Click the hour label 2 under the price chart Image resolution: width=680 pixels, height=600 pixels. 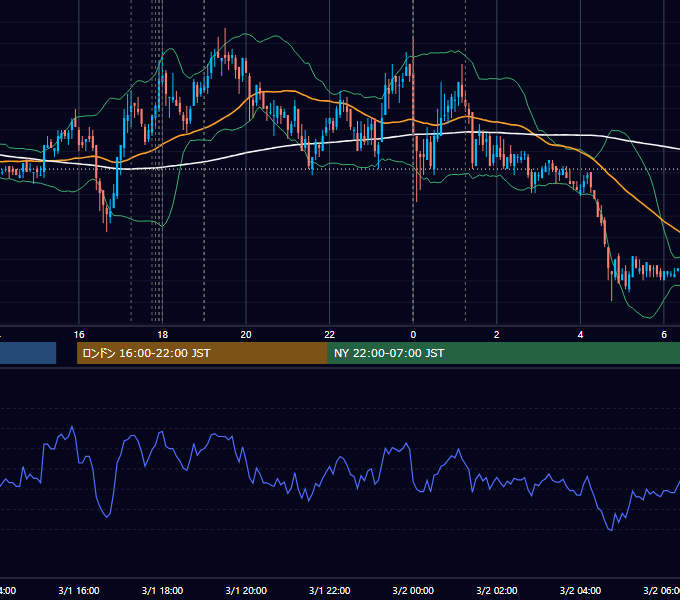497,334
